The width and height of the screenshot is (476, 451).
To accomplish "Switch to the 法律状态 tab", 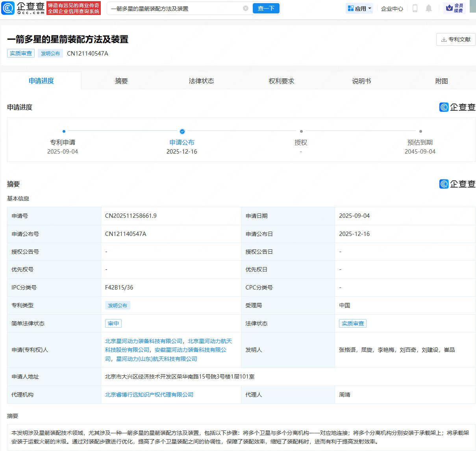I will [x=202, y=80].
